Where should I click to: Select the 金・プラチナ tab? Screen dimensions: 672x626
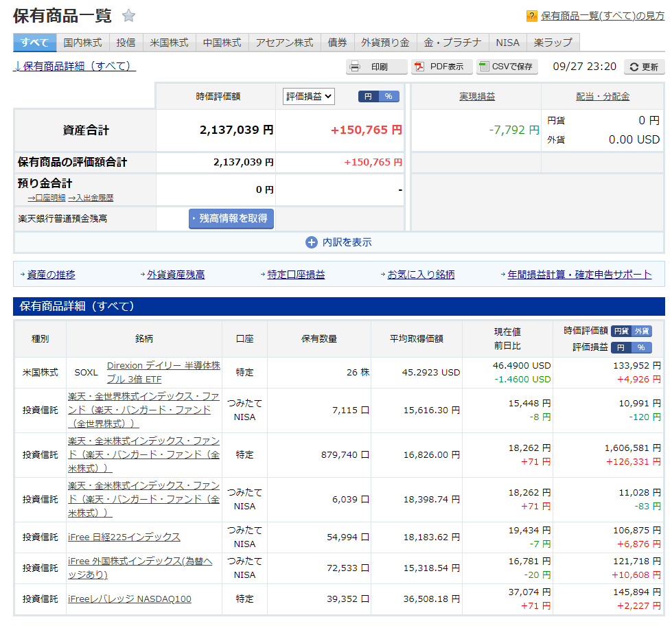coord(452,43)
